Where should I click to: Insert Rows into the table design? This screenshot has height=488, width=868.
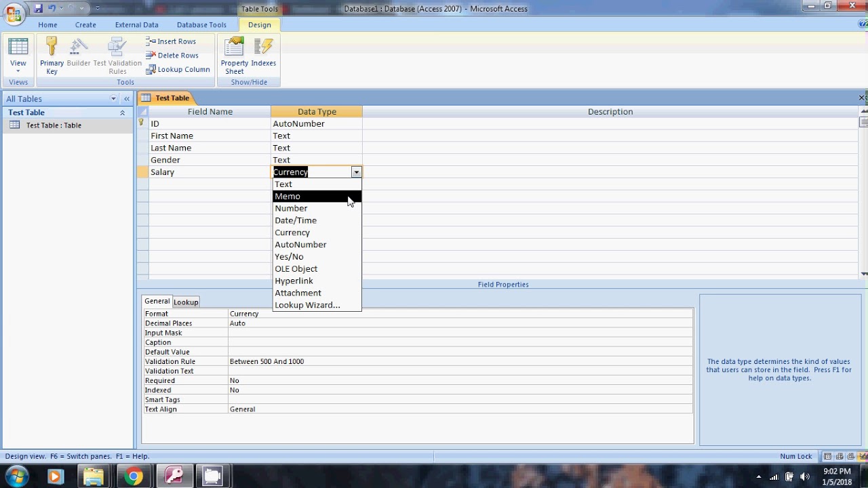171,41
